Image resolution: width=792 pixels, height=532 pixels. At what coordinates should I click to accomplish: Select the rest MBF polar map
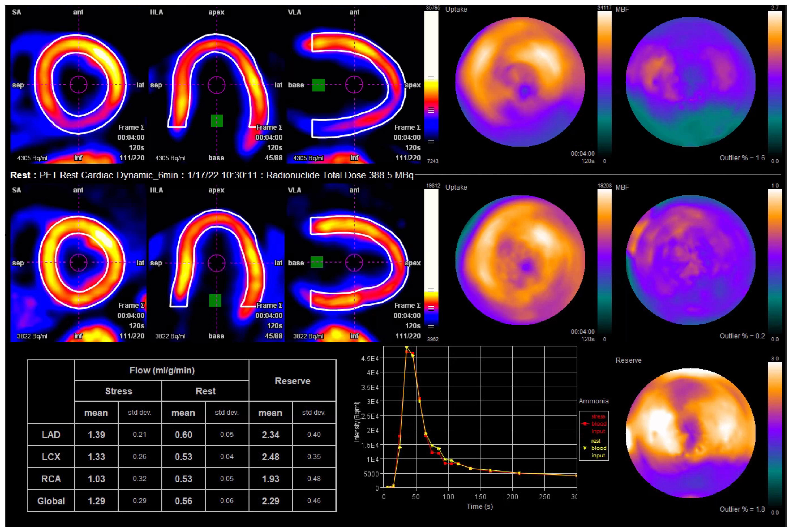coord(691,260)
